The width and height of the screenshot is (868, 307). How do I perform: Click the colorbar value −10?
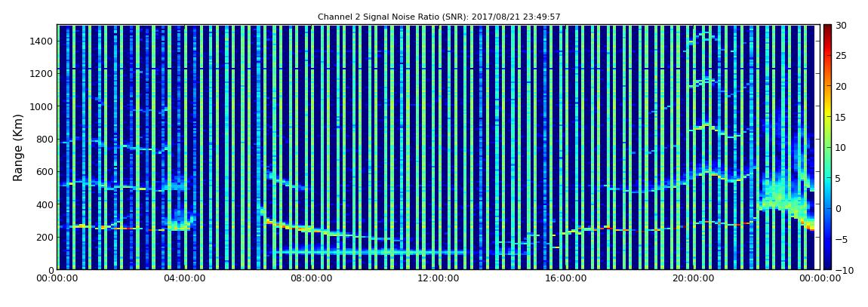pos(843,269)
